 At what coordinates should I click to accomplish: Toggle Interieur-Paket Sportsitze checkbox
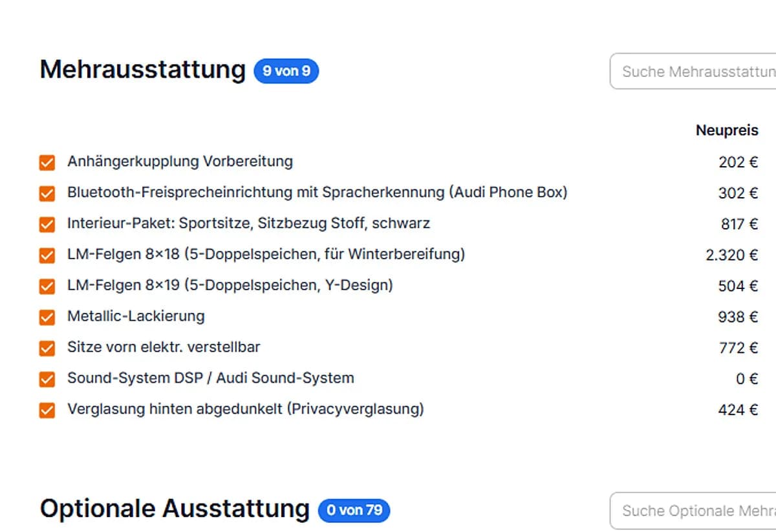pyautogui.click(x=47, y=224)
